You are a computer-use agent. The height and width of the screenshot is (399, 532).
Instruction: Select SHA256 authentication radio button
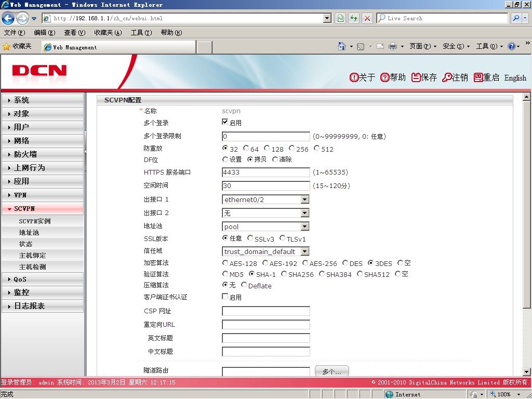coord(284,273)
